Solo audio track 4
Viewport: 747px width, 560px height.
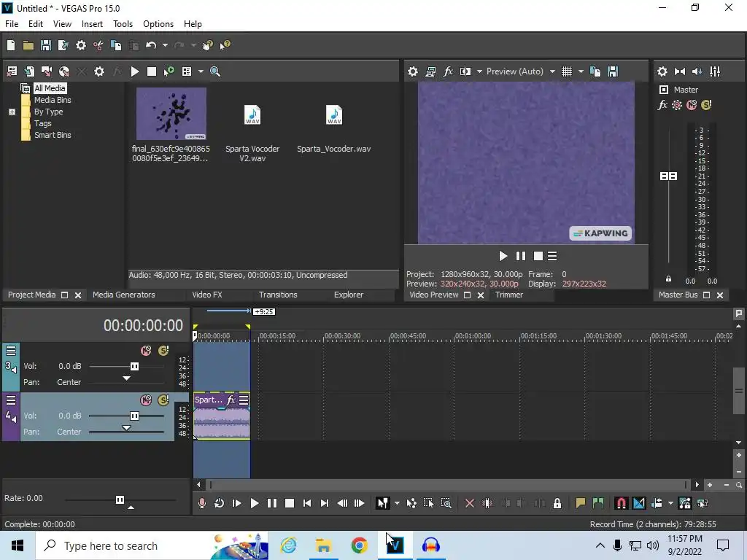[x=163, y=400]
